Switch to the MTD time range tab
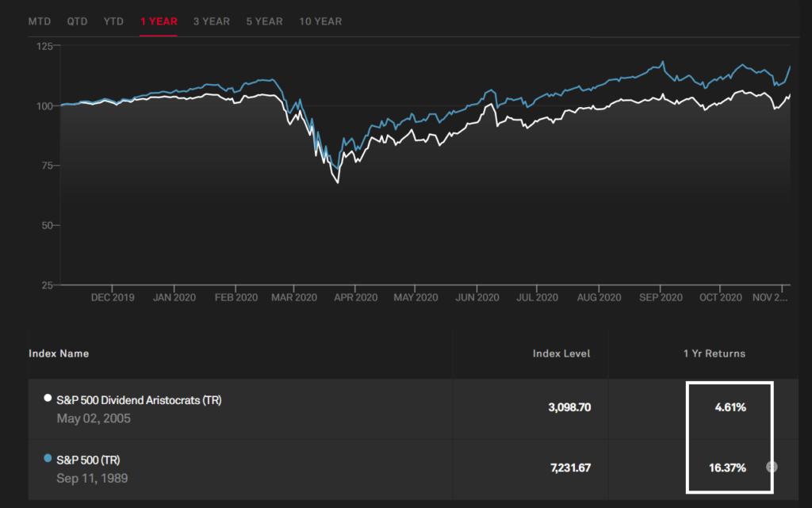812x508 pixels. 40,21
